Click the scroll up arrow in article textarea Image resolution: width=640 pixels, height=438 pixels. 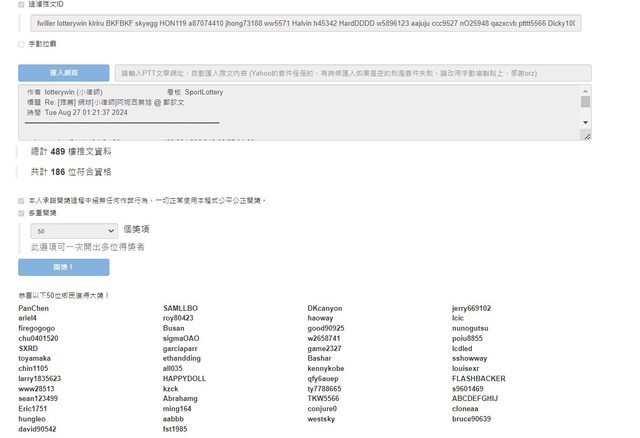point(585,91)
